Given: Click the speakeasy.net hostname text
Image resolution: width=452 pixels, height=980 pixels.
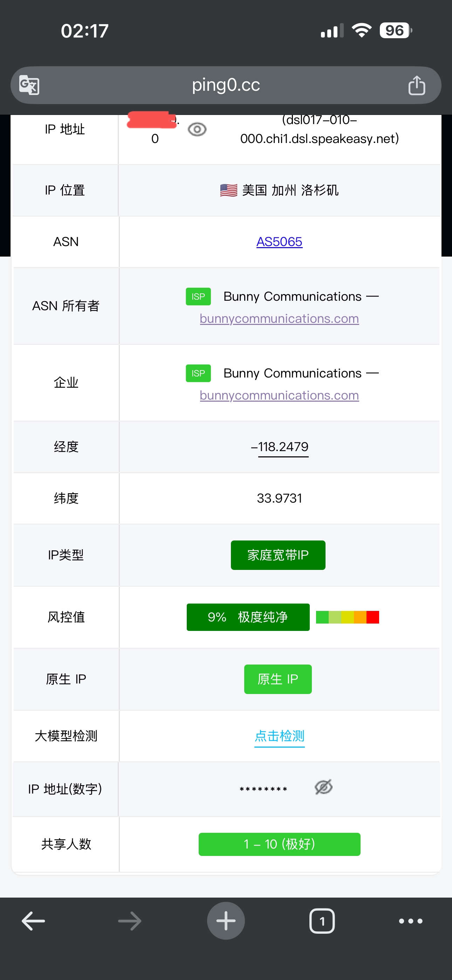Looking at the screenshot, I should [x=320, y=129].
